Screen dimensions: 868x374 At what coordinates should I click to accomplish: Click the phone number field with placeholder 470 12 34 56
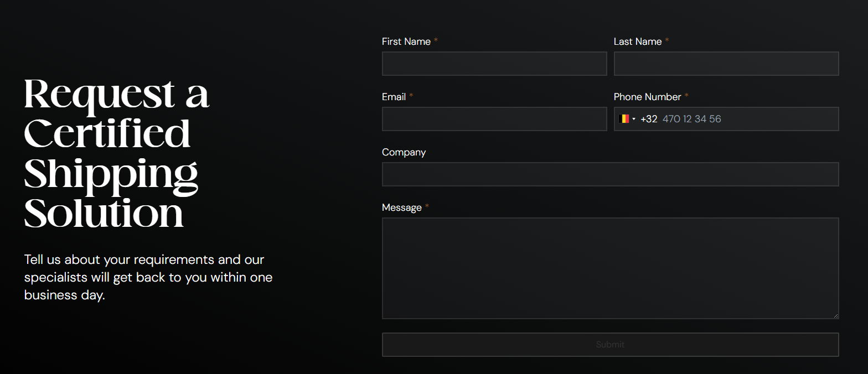point(726,119)
